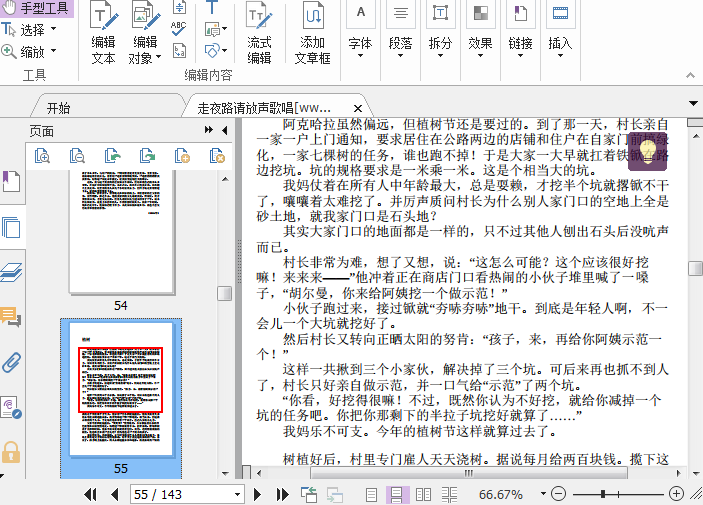The image size is (703, 505).
Task: Open the digital signatures panel
Action: (11, 408)
